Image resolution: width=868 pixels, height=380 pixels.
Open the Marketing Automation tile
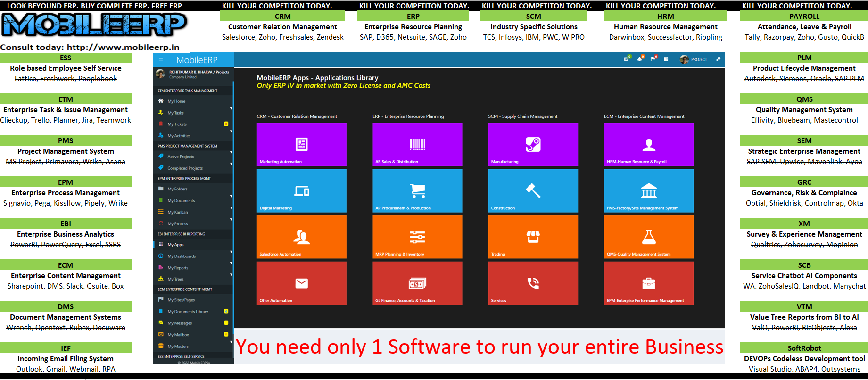(302, 144)
